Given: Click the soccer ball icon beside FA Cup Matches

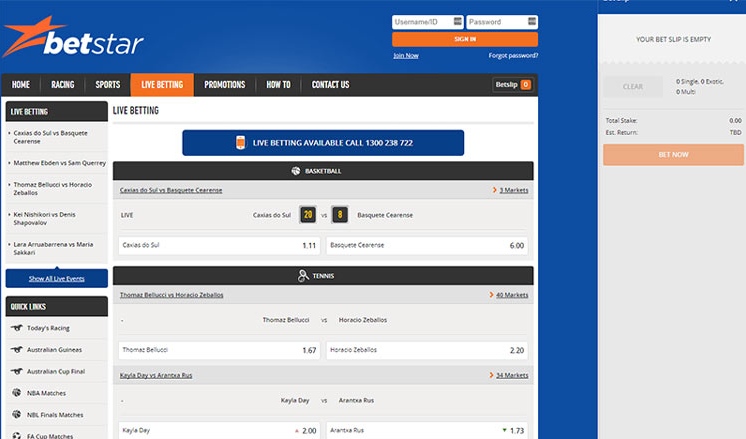Looking at the screenshot, I should coord(17,435).
